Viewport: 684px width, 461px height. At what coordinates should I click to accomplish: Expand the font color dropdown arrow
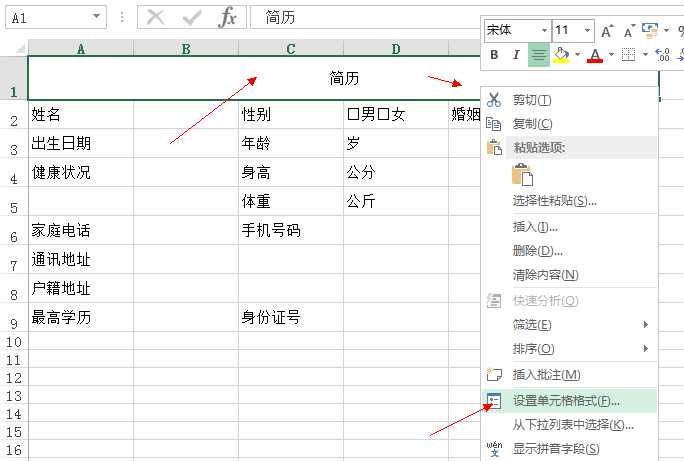[x=611, y=55]
